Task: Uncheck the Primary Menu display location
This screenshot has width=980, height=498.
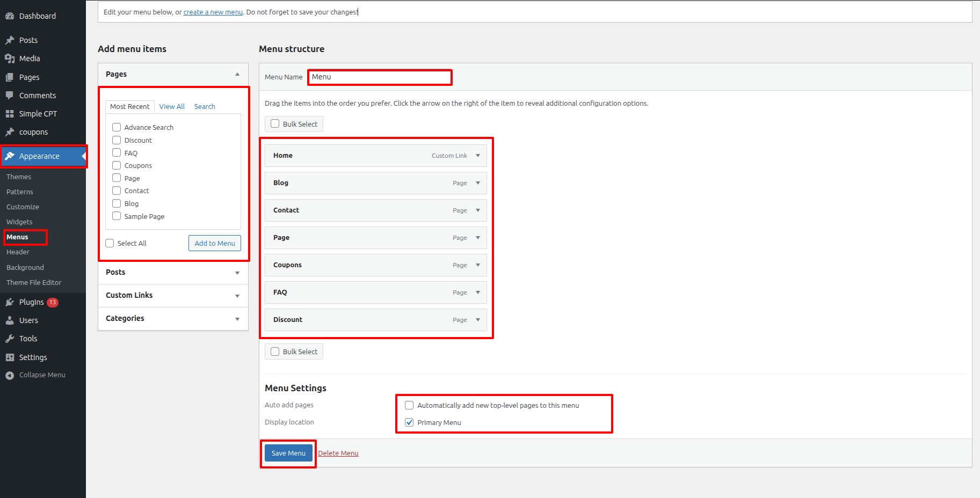Action: click(x=409, y=422)
